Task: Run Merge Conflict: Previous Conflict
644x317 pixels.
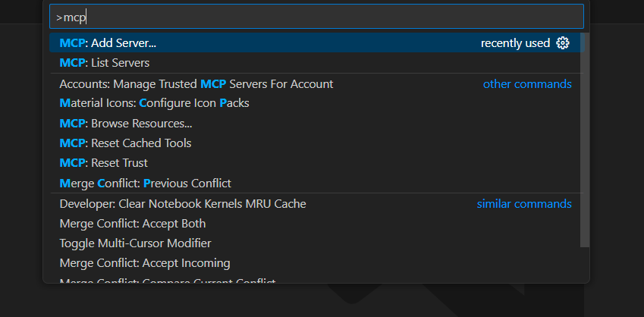Action: coord(145,183)
